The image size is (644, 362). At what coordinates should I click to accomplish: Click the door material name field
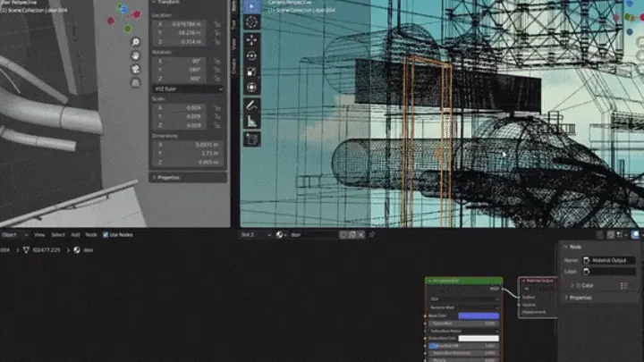(314, 235)
